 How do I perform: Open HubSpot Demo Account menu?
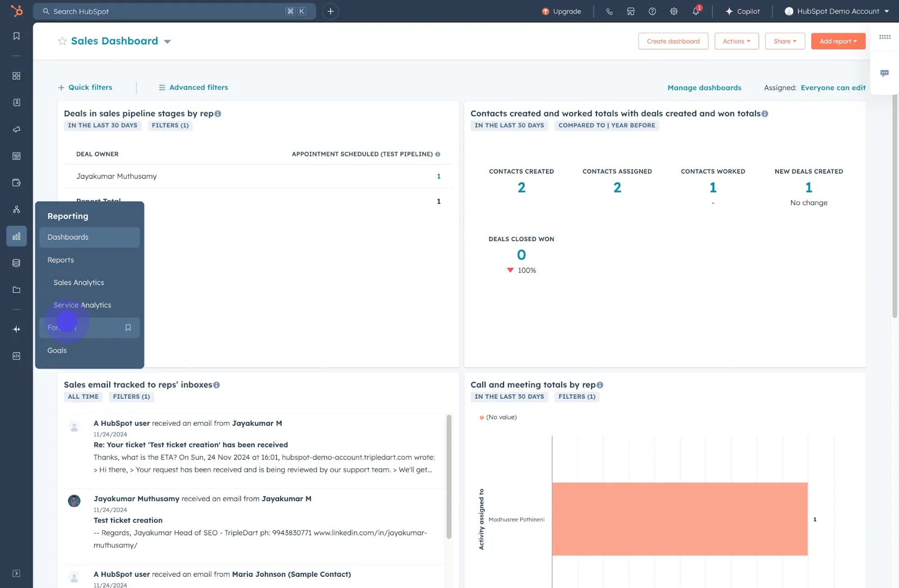coord(837,11)
